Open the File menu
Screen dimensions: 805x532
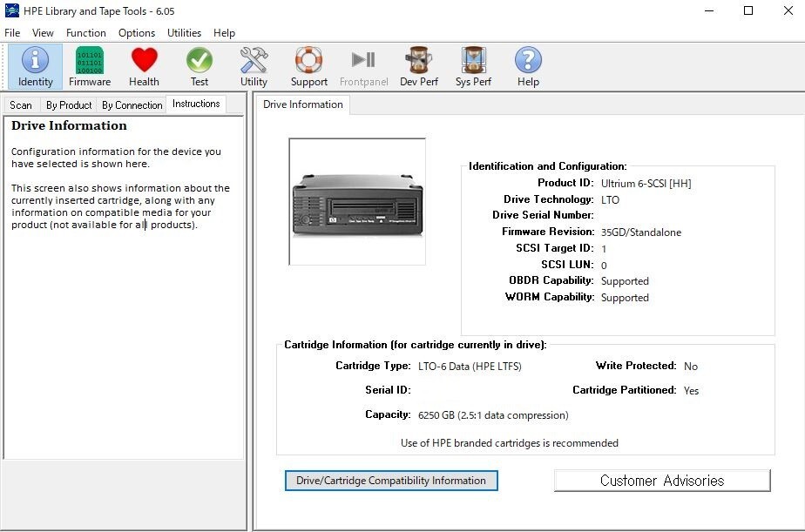[x=12, y=33]
